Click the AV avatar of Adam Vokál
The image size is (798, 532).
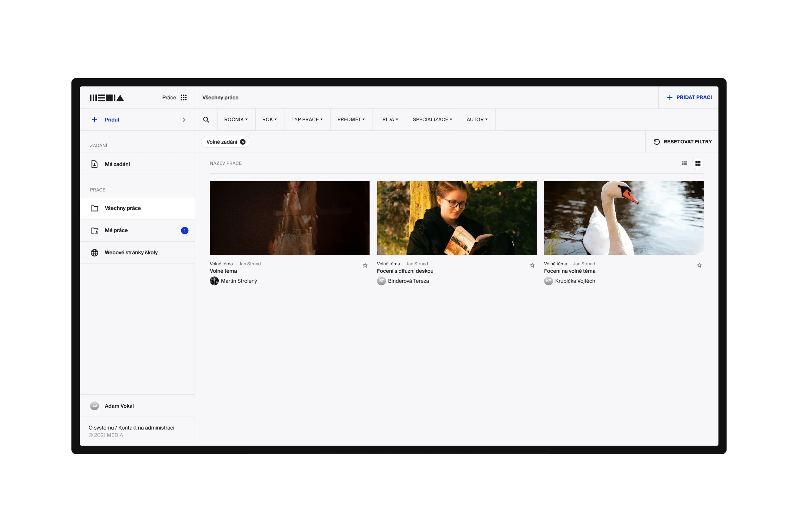pos(94,406)
